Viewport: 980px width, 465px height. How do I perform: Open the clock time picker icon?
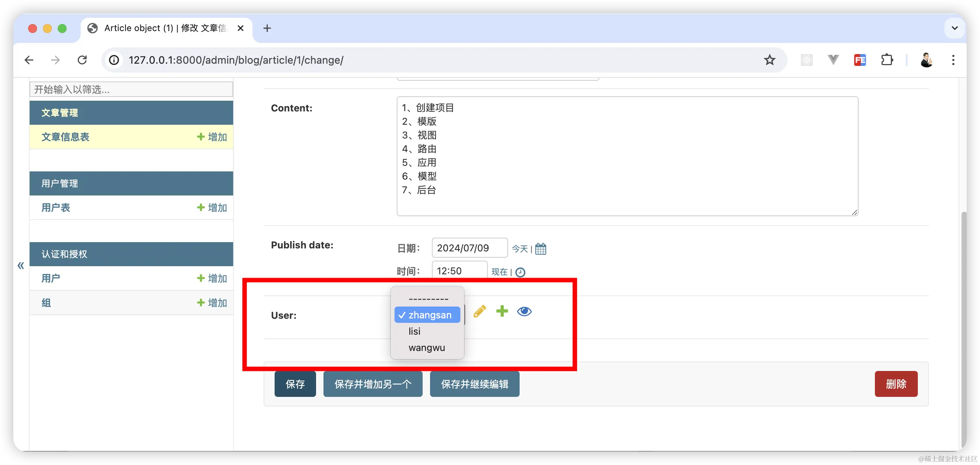[520, 272]
